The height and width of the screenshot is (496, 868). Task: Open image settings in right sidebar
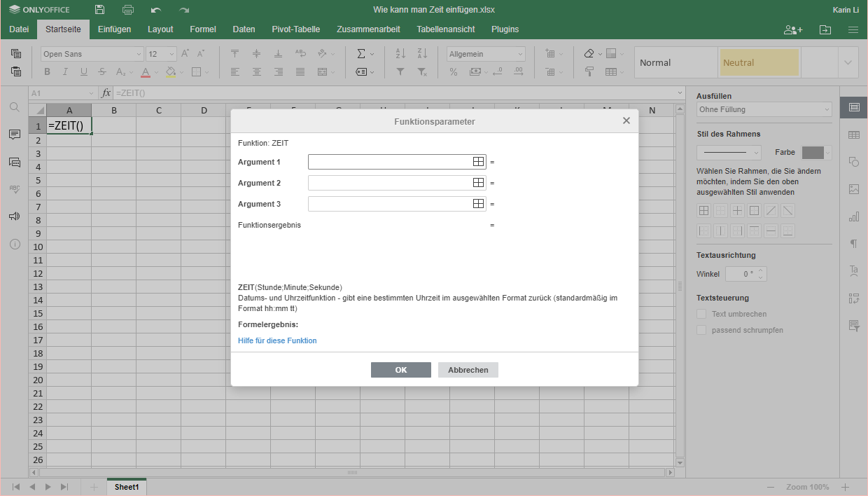click(x=854, y=189)
